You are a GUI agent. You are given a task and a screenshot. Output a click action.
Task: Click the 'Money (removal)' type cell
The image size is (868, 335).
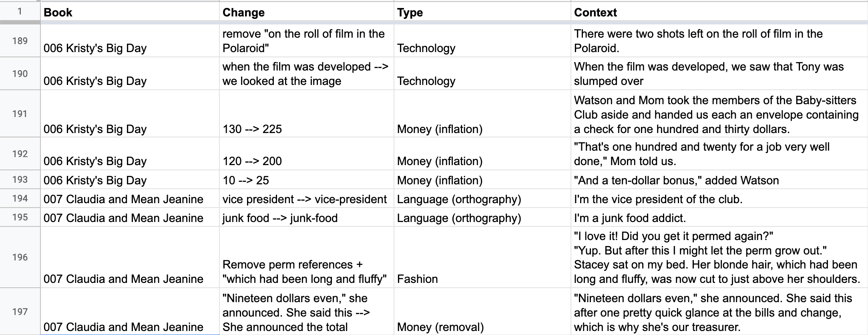click(x=482, y=312)
